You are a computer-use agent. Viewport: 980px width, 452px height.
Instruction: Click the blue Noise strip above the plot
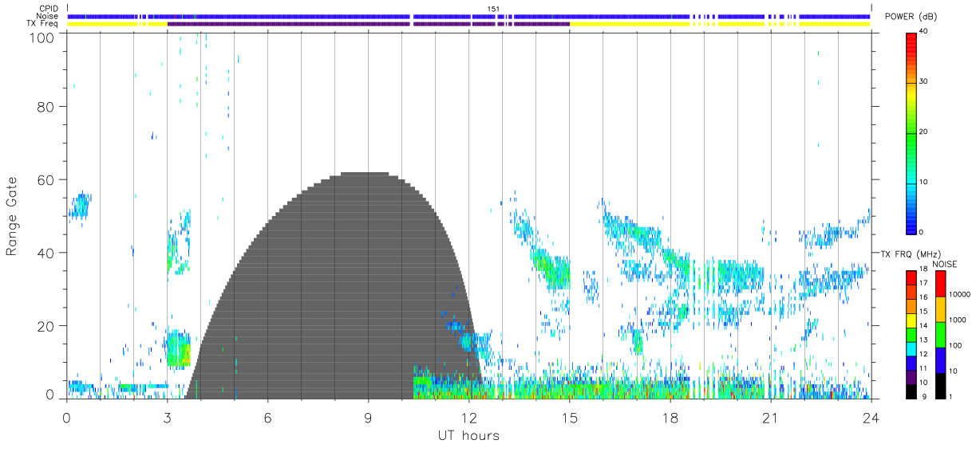(469, 16)
